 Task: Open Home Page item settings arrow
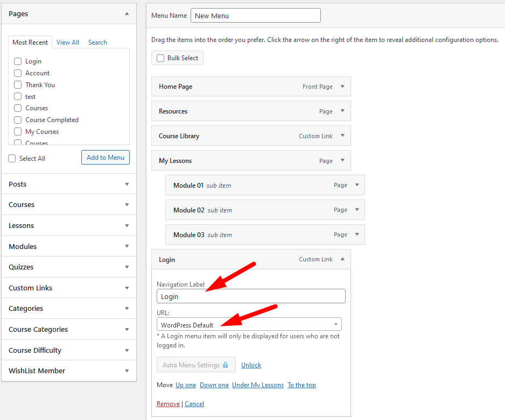[343, 87]
